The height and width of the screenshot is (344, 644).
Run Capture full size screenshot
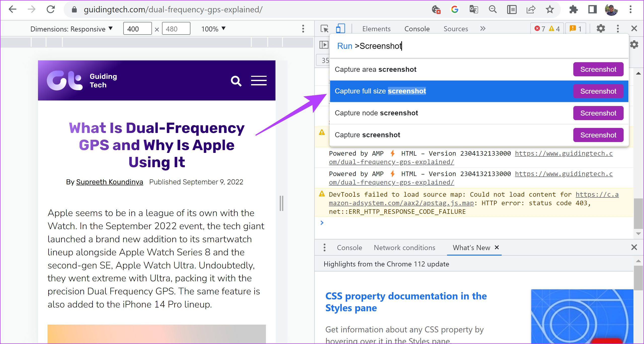pos(479,91)
